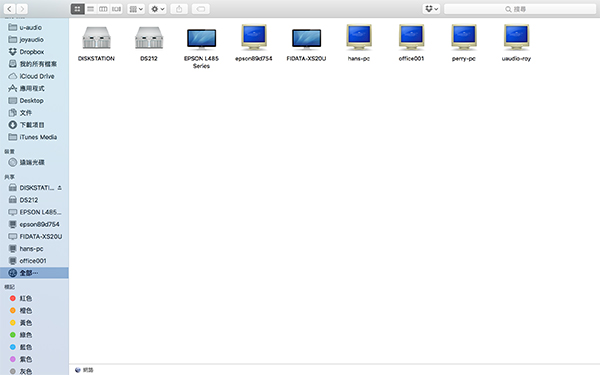Switch to list view
600x375 pixels.
coord(90,9)
